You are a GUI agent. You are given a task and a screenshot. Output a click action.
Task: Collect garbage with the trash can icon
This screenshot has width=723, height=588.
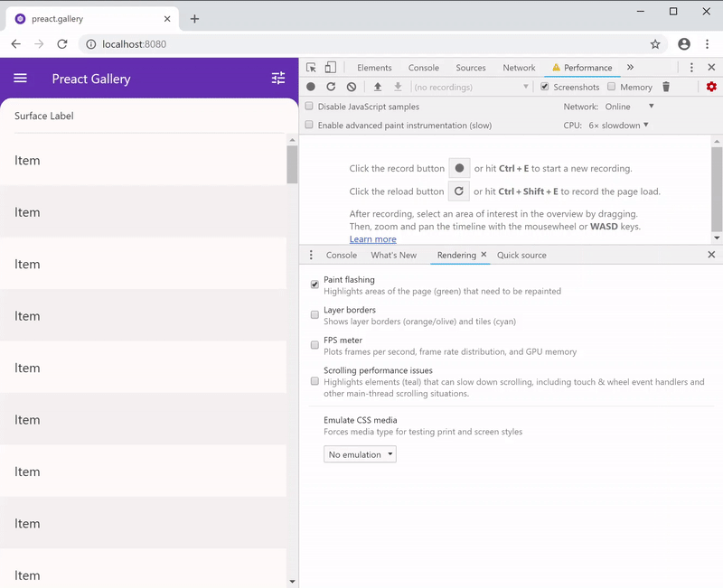(666, 87)
